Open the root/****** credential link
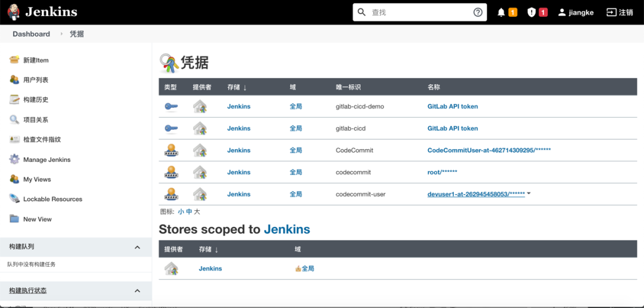The width and height of the screenshot is (644, 308). (442, 173)
